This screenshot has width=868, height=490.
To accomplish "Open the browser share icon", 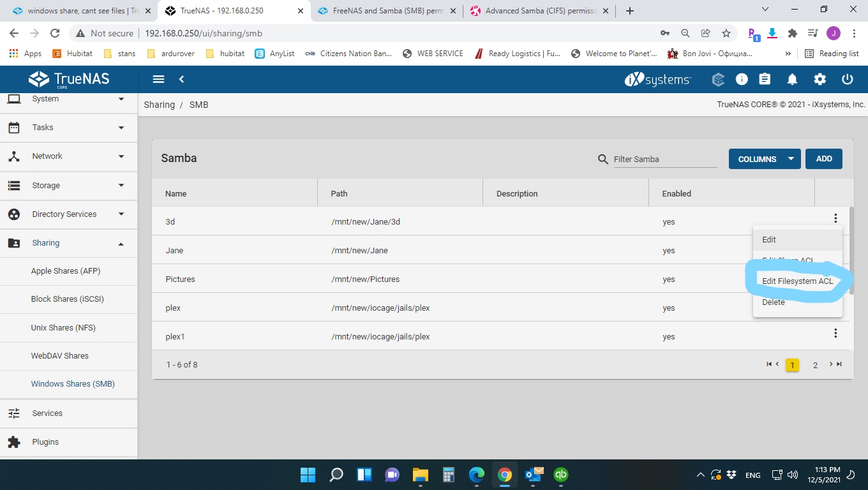I will pyautogui.click(x=705, y=33).
